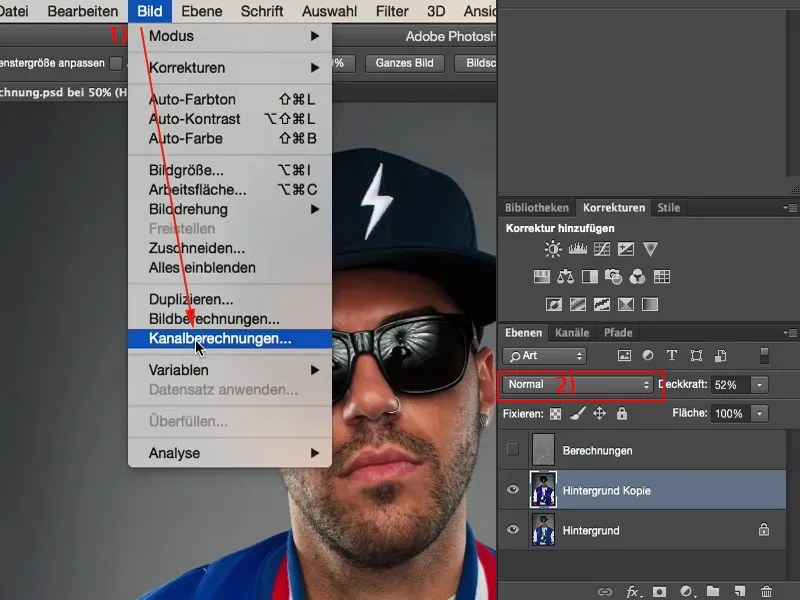Image resolution: width=800 pixels, height=600 pixels.
Task: Add a Threshold adjustment
Action: pos(602,305)
